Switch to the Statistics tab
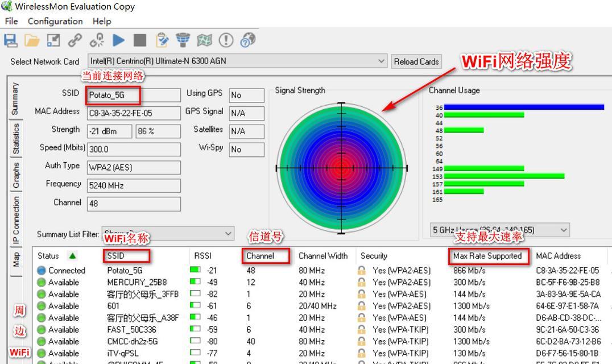This screenshot has height=364, width=612. click(x=15, y=139)
